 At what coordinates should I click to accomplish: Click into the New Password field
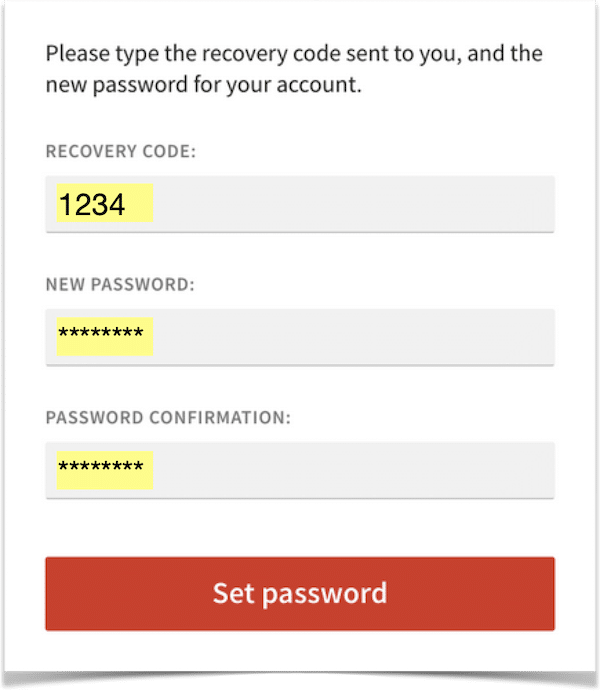pos(299,336)
